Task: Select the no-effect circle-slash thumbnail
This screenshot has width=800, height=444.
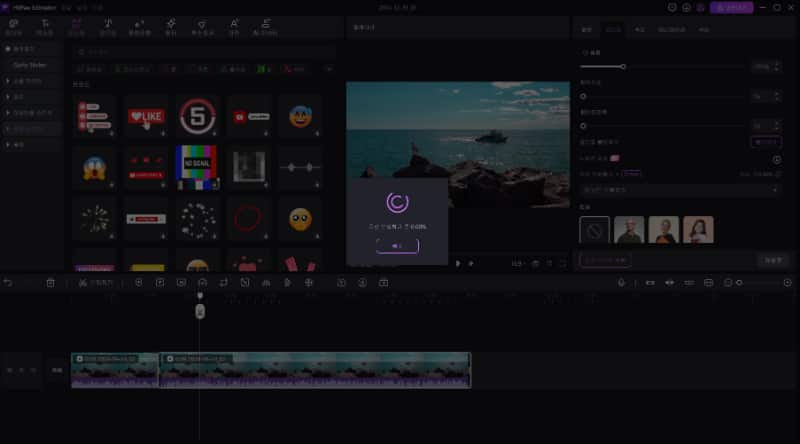Action: [x=594, y=230]
